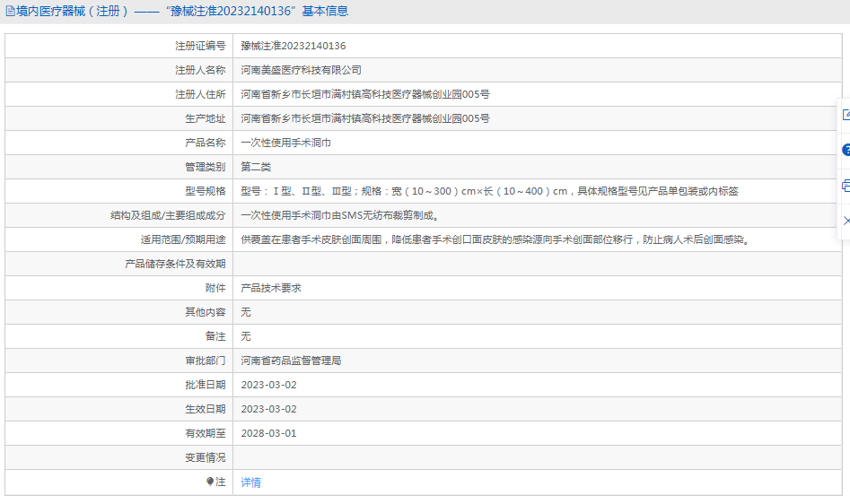Select product name 一次性使用手术洞巾
Screen dimensions: 850x504
[285, 143]
